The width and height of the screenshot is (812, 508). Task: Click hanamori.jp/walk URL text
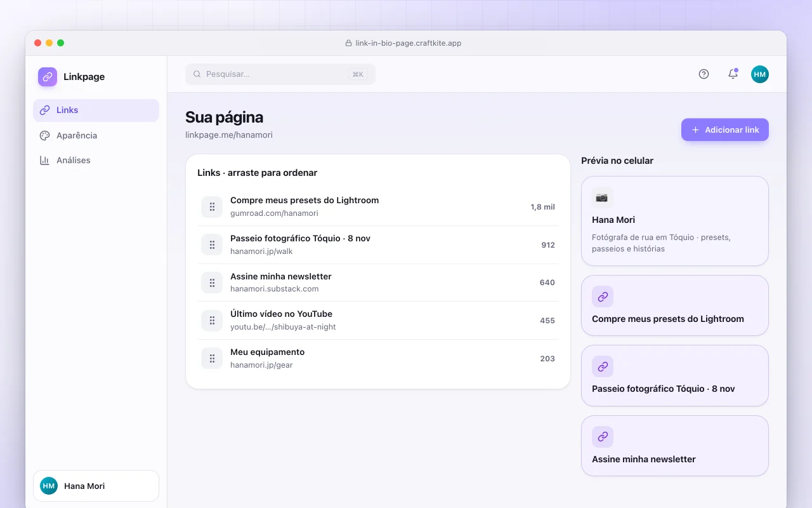click(261, 251)
